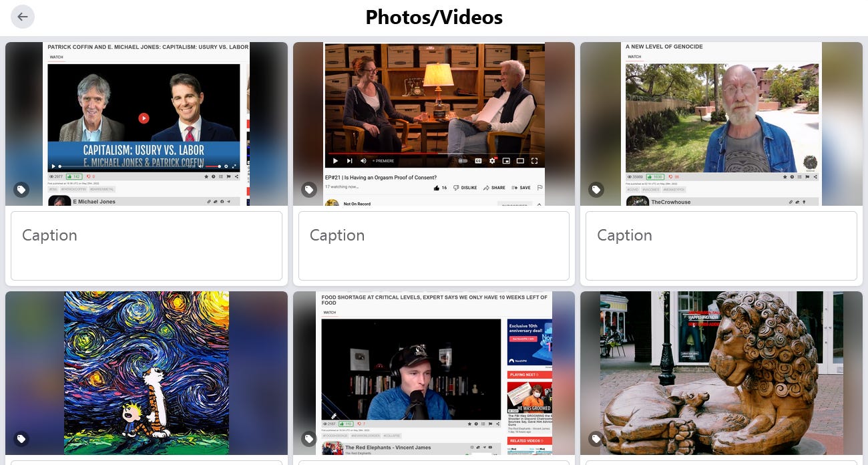Open the Patrick Coffin and E. Michael Jones thumbnail
The image size is (868, 465).
(x=146, y=124)
